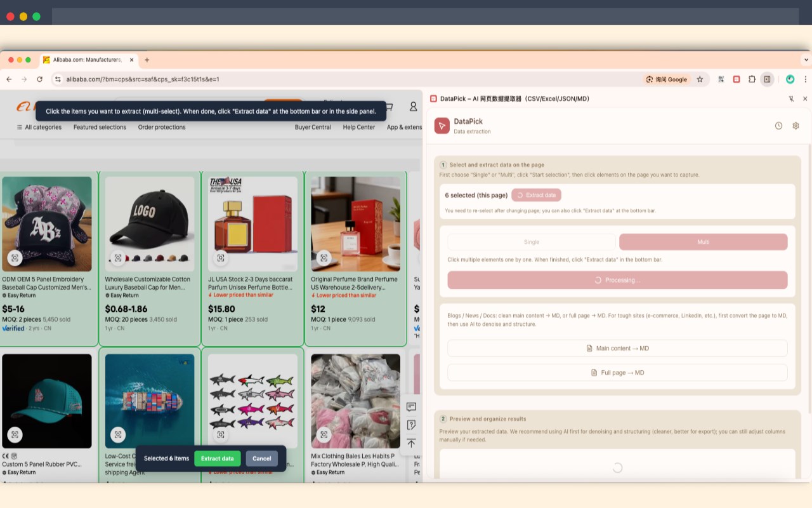Image-search the black LOGO baseball cap
Screen dimensions: 812x508
pyautogui.click(x=118, y=258)
